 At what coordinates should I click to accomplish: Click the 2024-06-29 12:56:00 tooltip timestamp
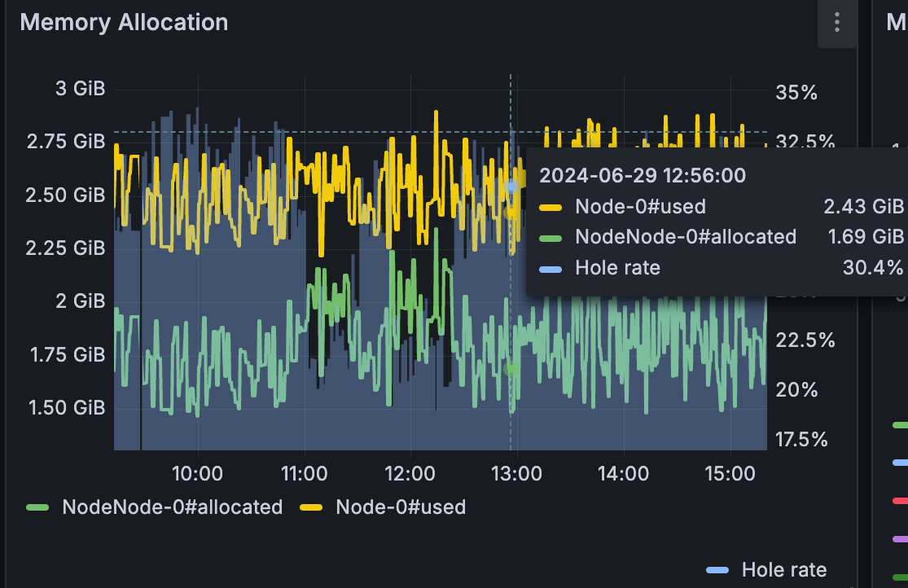coord(643,175)
